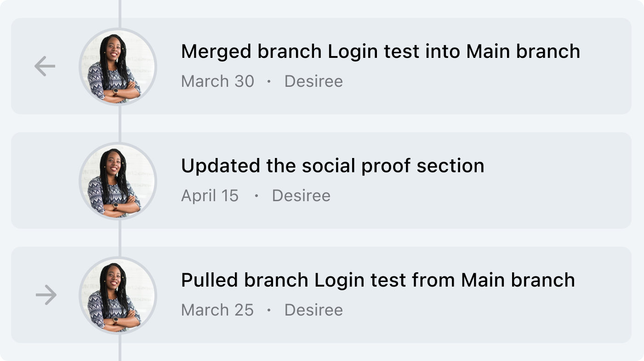Click author name Desiree on April 15 entry
The width and height of the screenshot is (644, 361).
click(x=301, y=196)
